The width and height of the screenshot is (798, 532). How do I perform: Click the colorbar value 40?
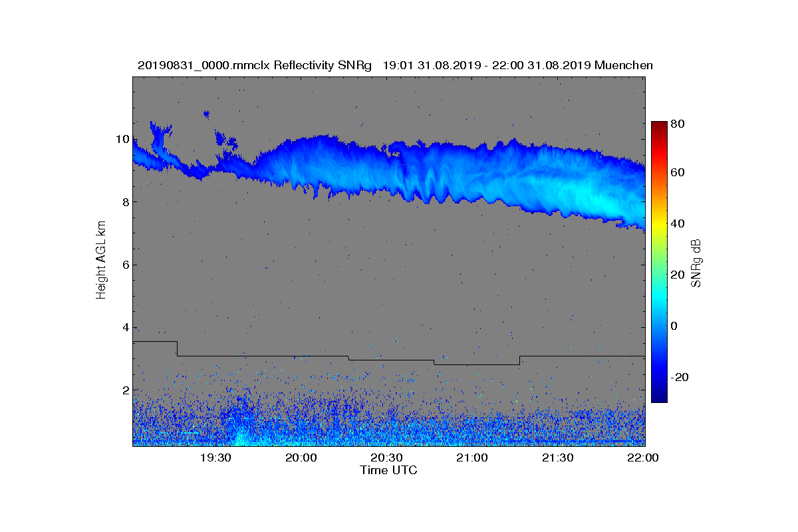coord(678,224)
